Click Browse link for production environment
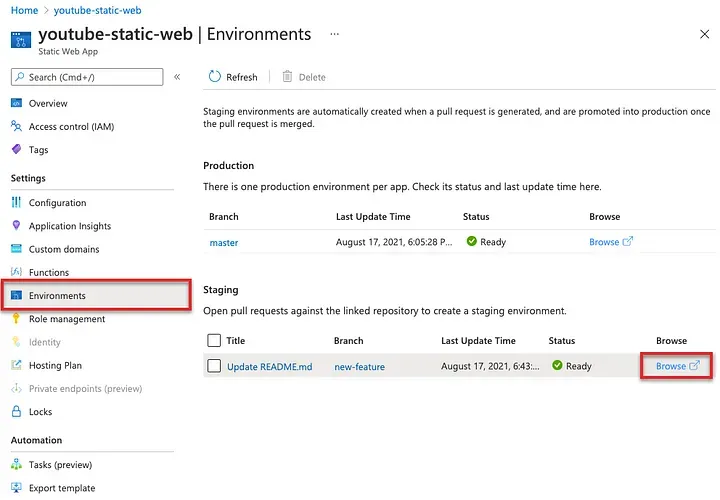Image resolution: width=720 pixels, height=500 pixels. click(604, 242)
